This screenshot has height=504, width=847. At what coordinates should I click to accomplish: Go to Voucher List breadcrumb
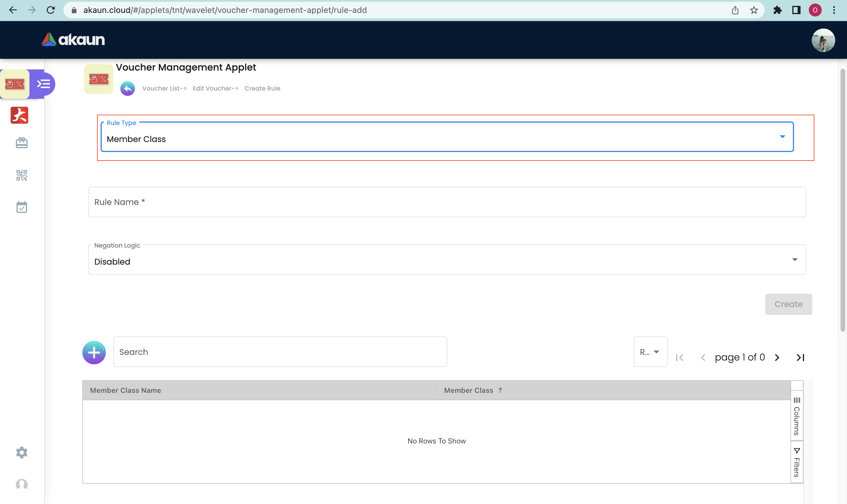164,89
